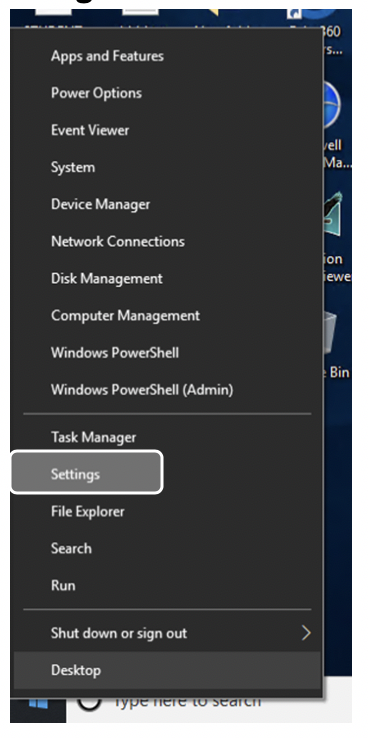Launch Event Viewer
Screen dimensions: 368x738
tap(167, 130)
